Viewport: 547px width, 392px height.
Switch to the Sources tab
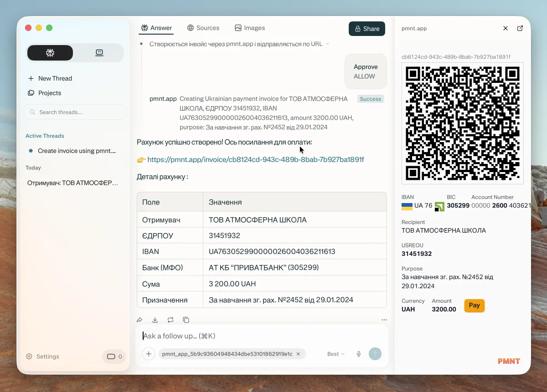click(x=203, y=28)
